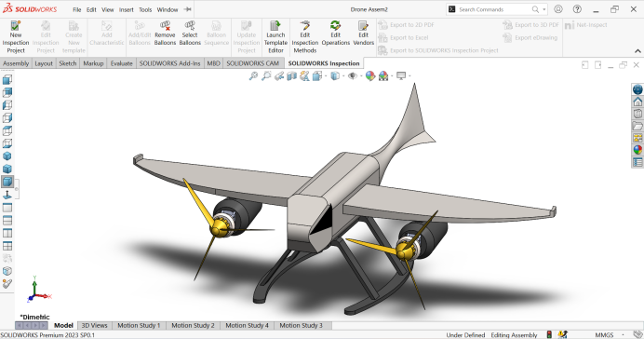Switch to SOLIDWORKS CAM tab
The image size is (644, 339).
click(252, 63)
